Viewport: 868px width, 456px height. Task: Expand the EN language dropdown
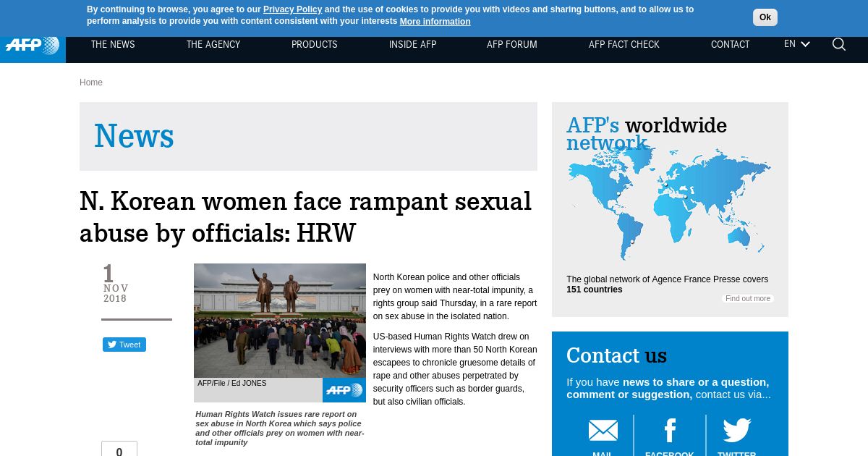click(x=796, y=44)
